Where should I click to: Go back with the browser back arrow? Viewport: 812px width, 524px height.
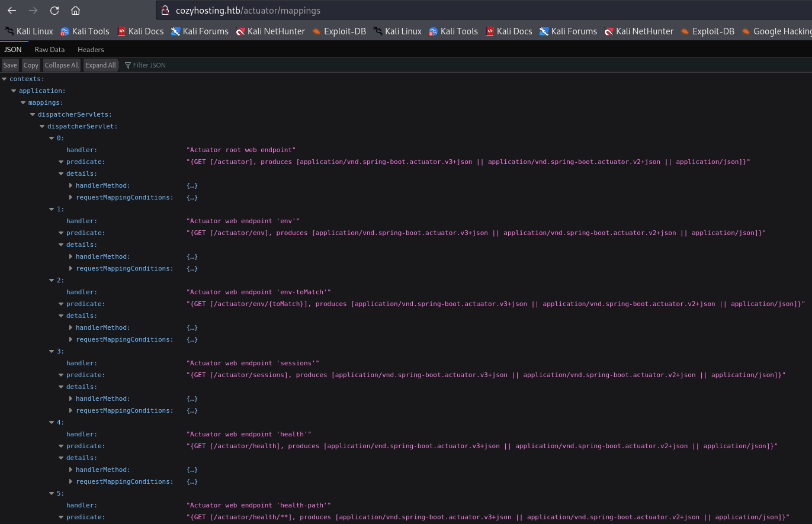click(x=12, y=11)
